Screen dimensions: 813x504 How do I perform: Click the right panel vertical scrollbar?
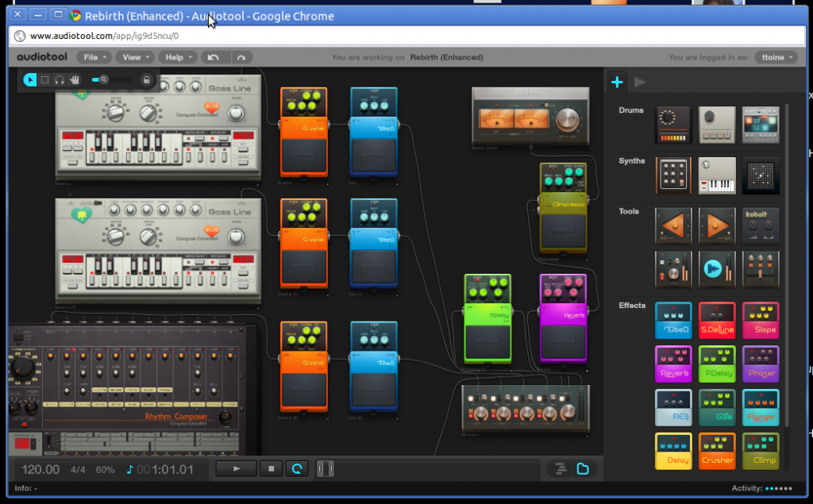point(787,264)
